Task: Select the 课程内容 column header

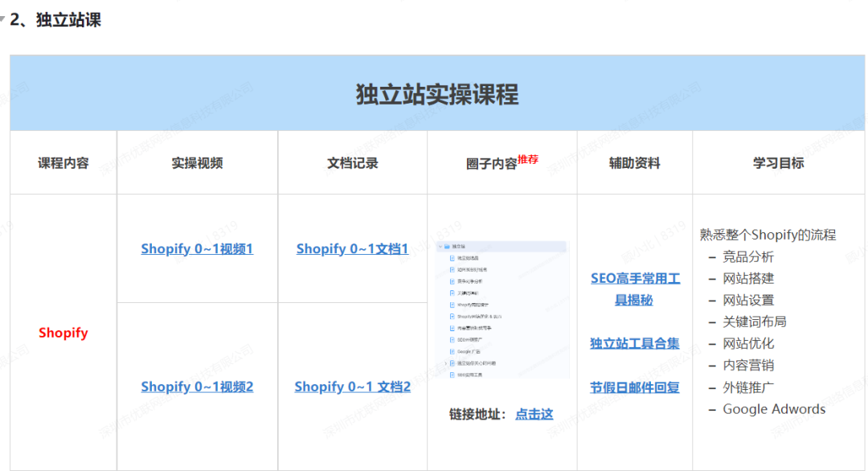Action: [x=63, y=163]
